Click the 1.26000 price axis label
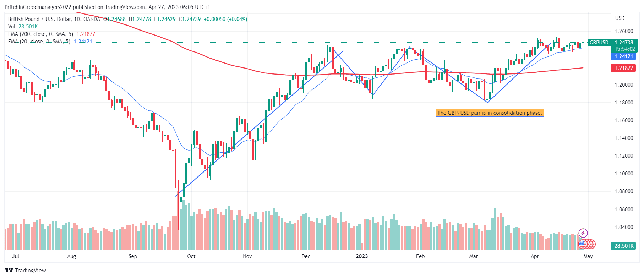Image resolution: width=644 pixels, height=278 pixels. (624, 31)
